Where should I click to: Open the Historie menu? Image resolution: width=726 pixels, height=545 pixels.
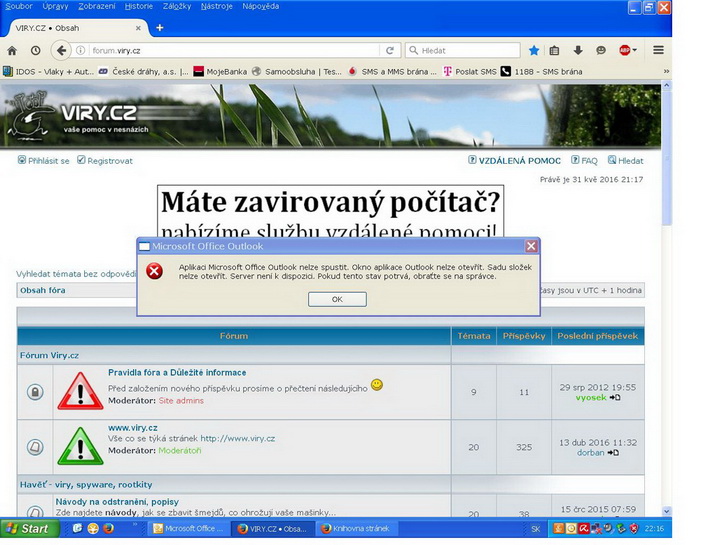[139, 6]
